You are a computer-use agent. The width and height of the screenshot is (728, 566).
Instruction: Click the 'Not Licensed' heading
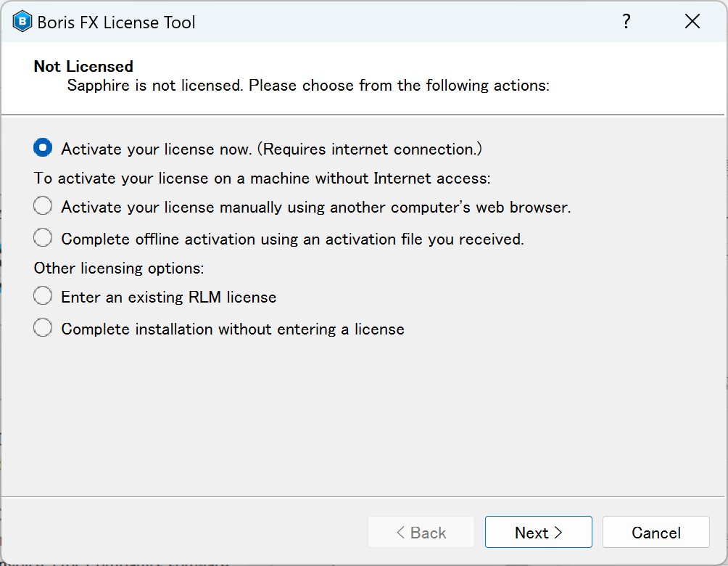tap(83, 67)
